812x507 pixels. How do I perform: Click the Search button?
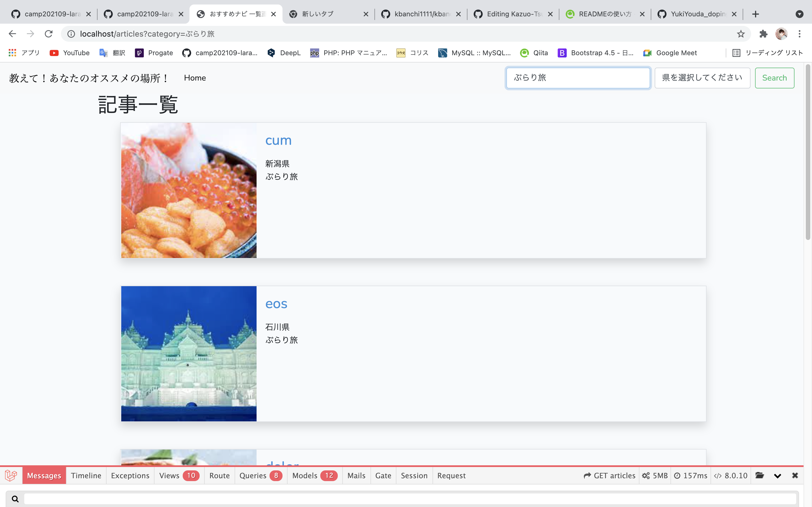point(775,78)
